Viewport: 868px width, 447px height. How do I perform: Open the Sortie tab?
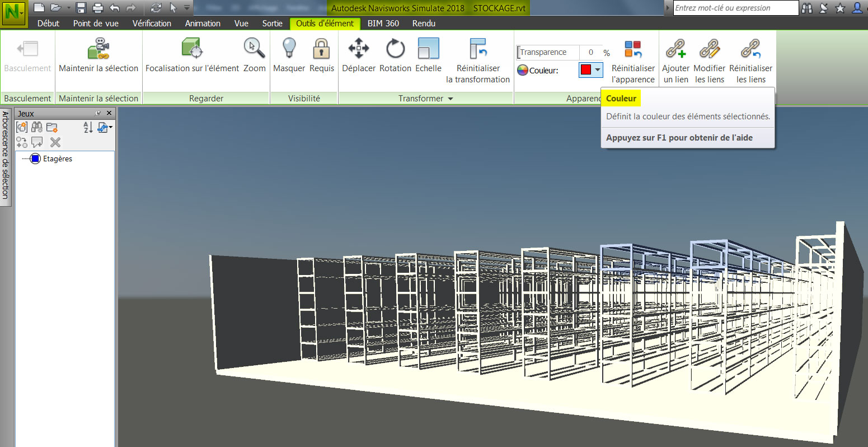(x=273, y=24)
